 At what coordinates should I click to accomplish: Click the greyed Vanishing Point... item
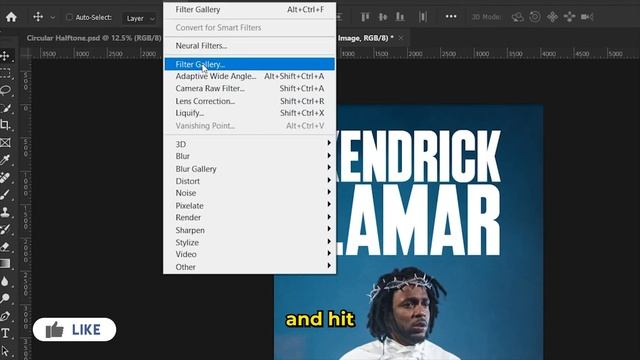coord(249,126)
